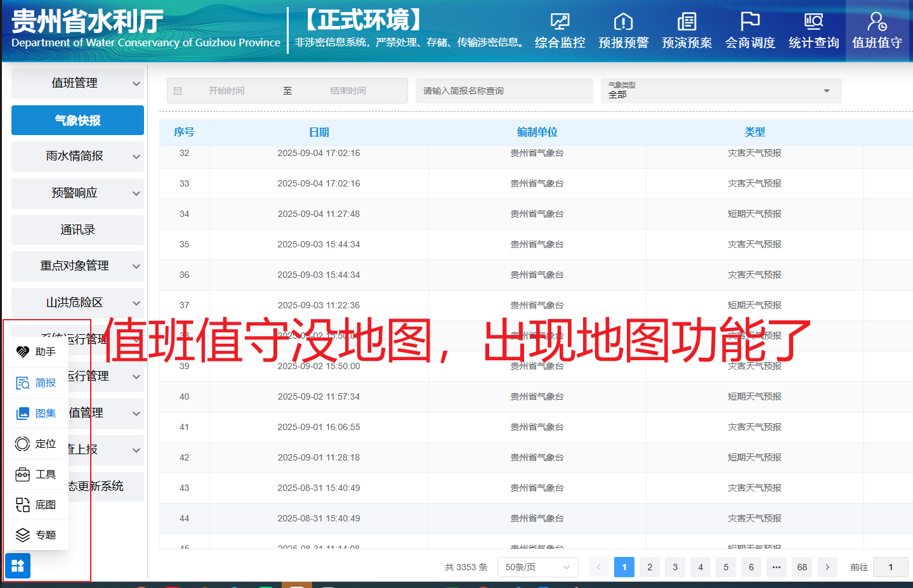Expand 预警响应 menu
This screenshot has width=913, height=588.
tap(77, 193)
